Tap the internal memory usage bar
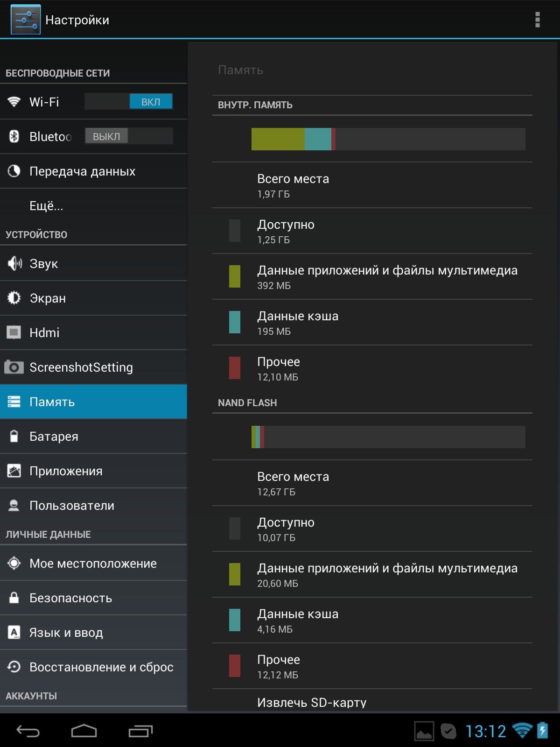This screenshot has width=560, height=747. click(388, 139)
